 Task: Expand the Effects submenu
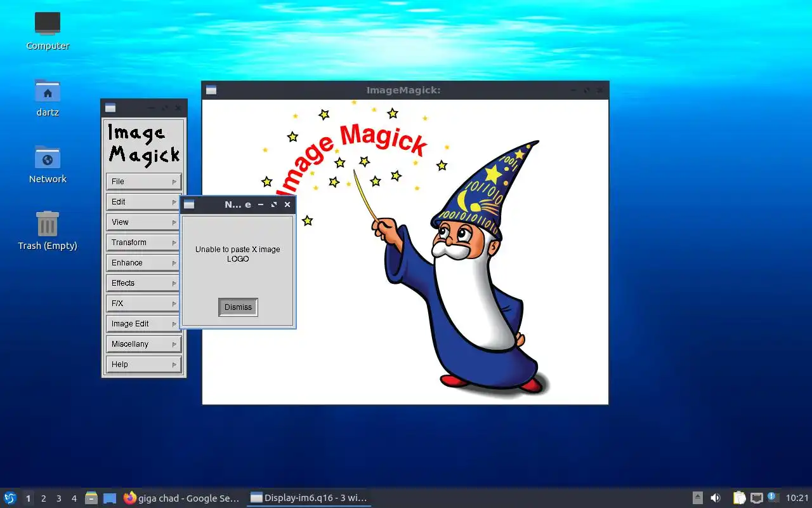pos(144,283)
